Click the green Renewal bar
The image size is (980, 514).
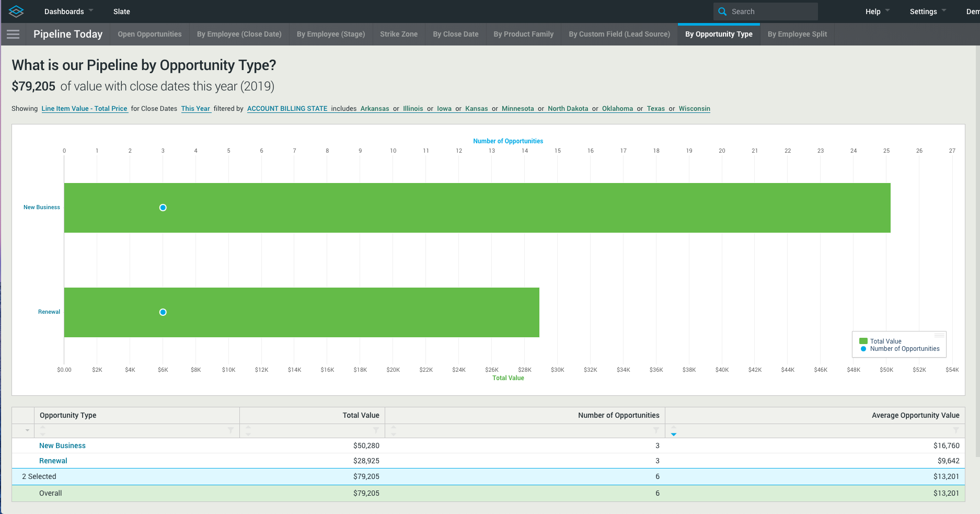click(x=302, y=312)
